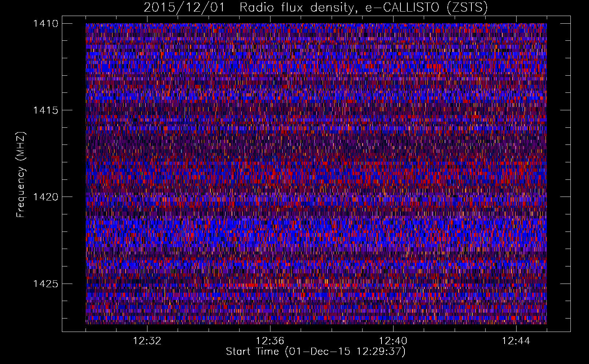Click the 1425 frequency tick label
The image size is (589, 364).
pyautogui.click(x=46, y=284)
